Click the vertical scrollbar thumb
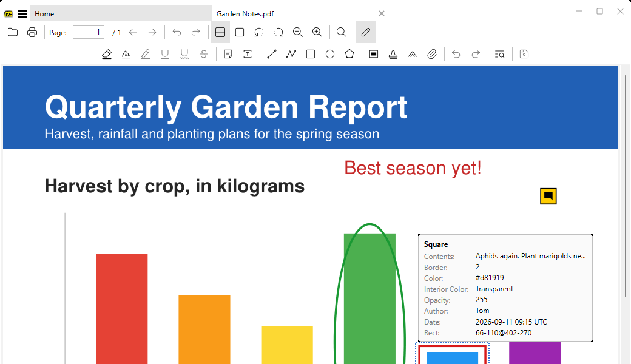 coord(626,187)
